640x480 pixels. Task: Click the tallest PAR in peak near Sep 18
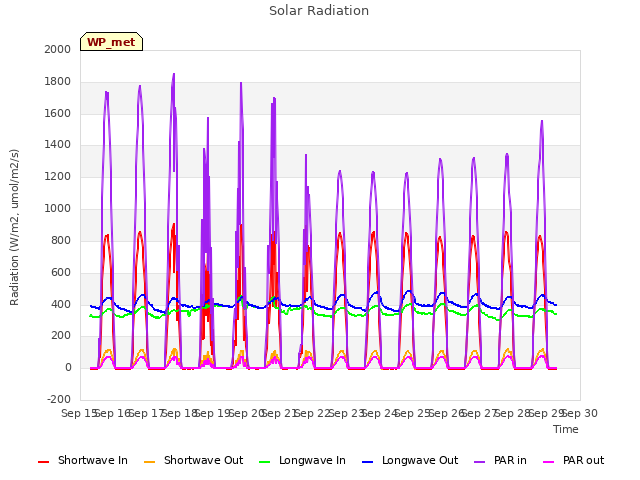pyautogui.click(x=174, y=75)
